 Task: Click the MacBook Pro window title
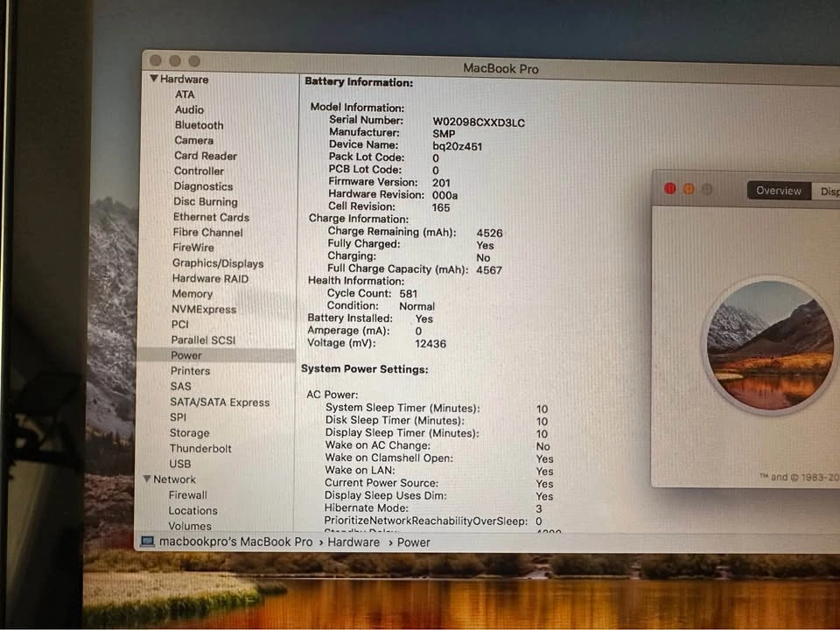pyautogui.click(x=500, y=68)
